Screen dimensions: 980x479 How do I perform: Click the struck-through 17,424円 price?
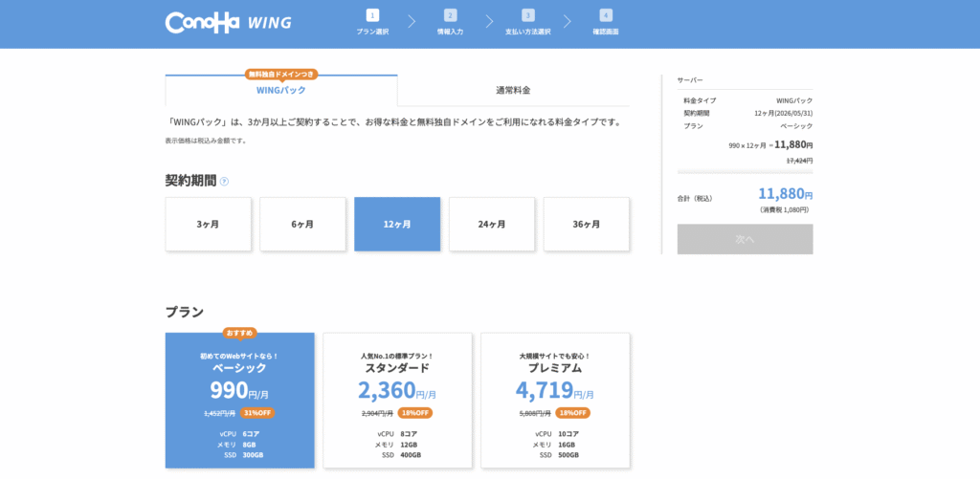(x=799, y=161)
